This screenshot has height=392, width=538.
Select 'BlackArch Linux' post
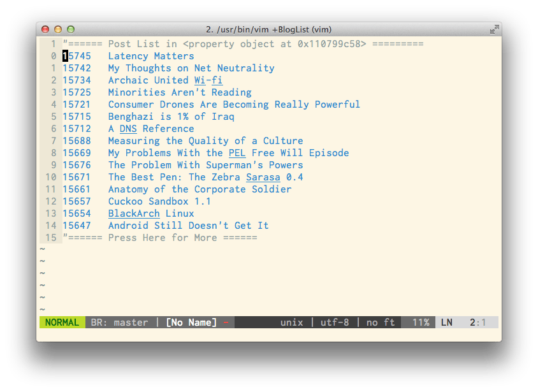pos(151,214)
